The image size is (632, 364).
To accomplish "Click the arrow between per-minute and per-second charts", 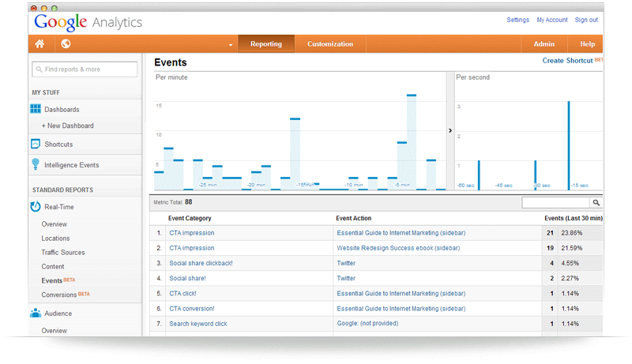I will click(450, 130).
